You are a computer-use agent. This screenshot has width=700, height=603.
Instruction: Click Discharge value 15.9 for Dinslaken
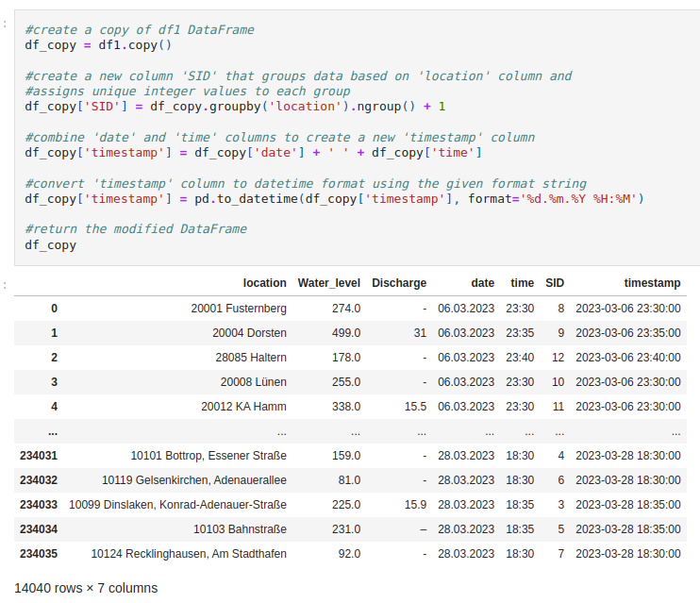click(x=415, y=505)
